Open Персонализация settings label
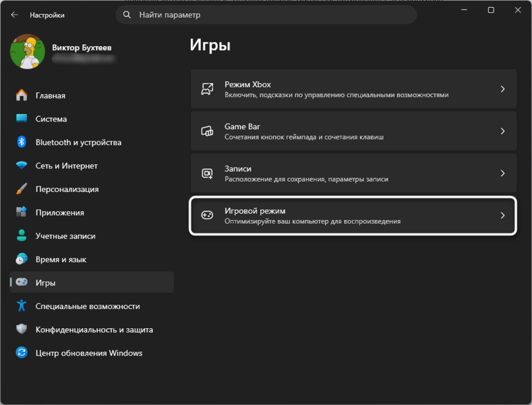This screenshot has width=532, height=405. (x=67, y=189)
